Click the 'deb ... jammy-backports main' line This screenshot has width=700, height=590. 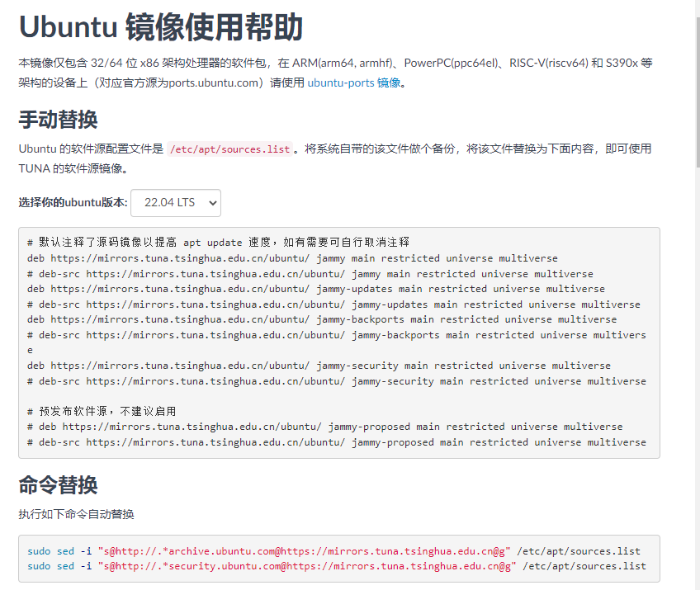click(x=322, y=319)
